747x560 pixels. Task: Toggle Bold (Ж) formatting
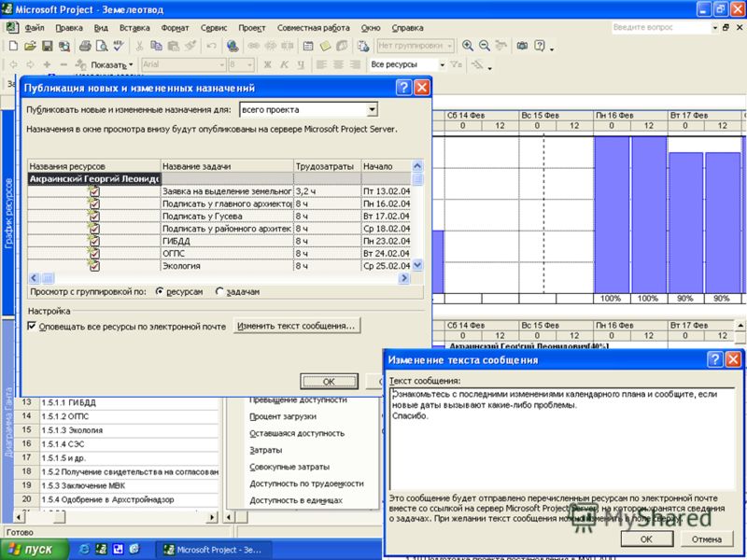[267, 64]
